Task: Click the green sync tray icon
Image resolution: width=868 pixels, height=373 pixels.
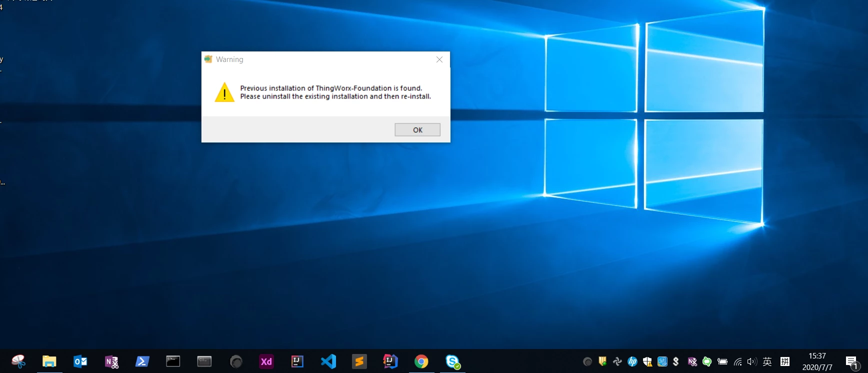Action: (707, 361)
